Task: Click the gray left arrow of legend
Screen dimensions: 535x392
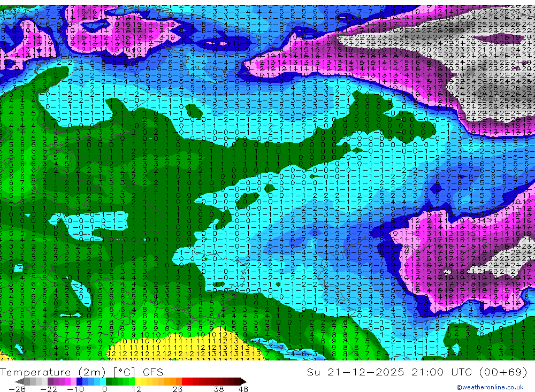Action: [19, 381]
